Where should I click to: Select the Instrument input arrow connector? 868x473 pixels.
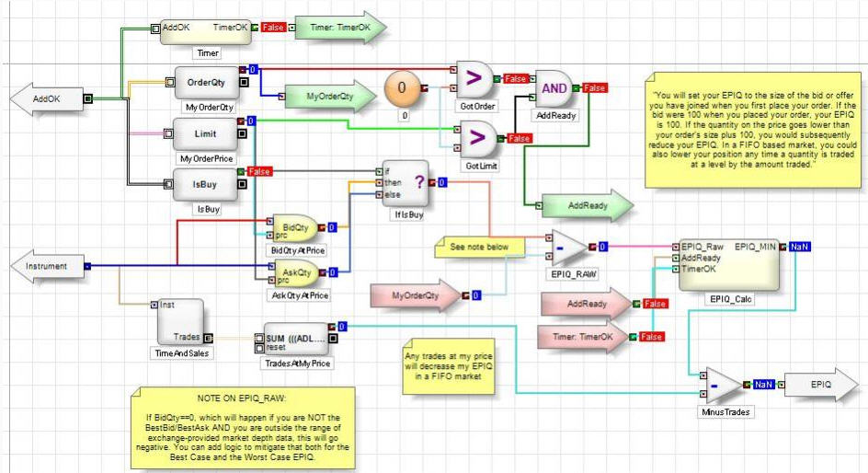click(x=46, y=267)
